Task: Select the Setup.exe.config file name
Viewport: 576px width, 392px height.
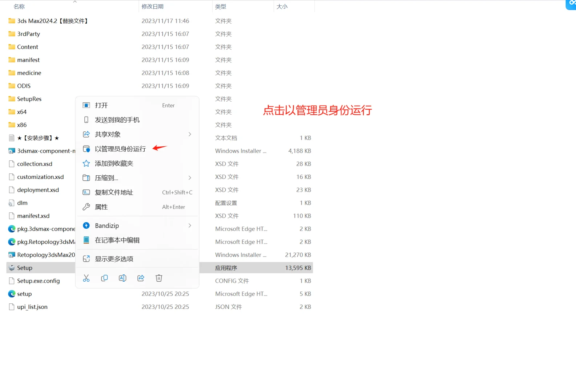Action: coord(39,281)
